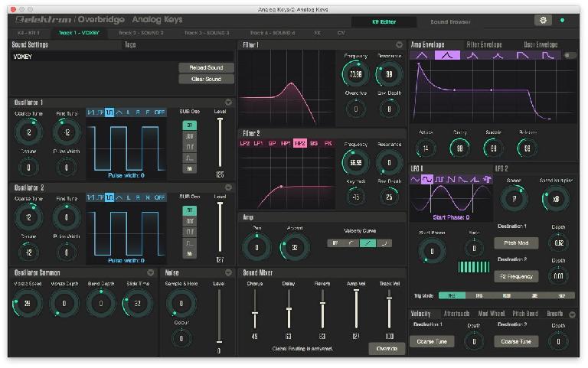
Task: Open Filter 1 section dropdown arrow
Action: (x=399, y=45)
